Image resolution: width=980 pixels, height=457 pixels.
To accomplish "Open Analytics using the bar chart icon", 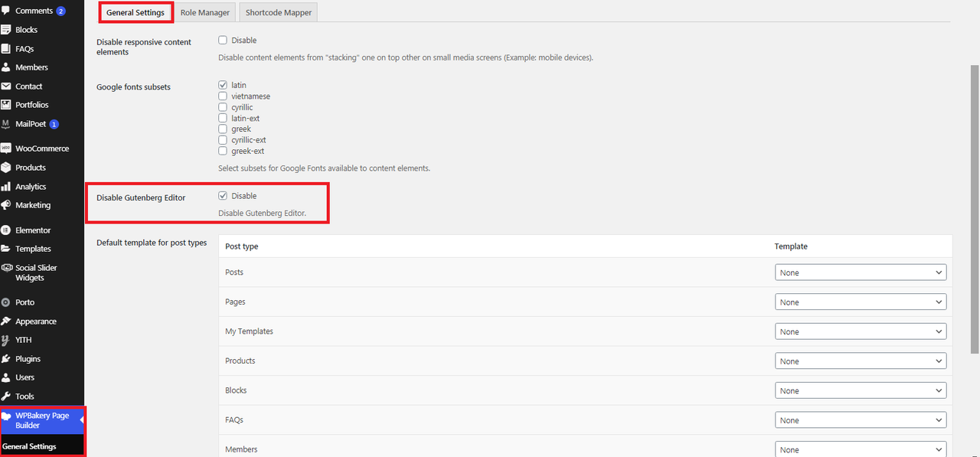I will pos(6,187).
